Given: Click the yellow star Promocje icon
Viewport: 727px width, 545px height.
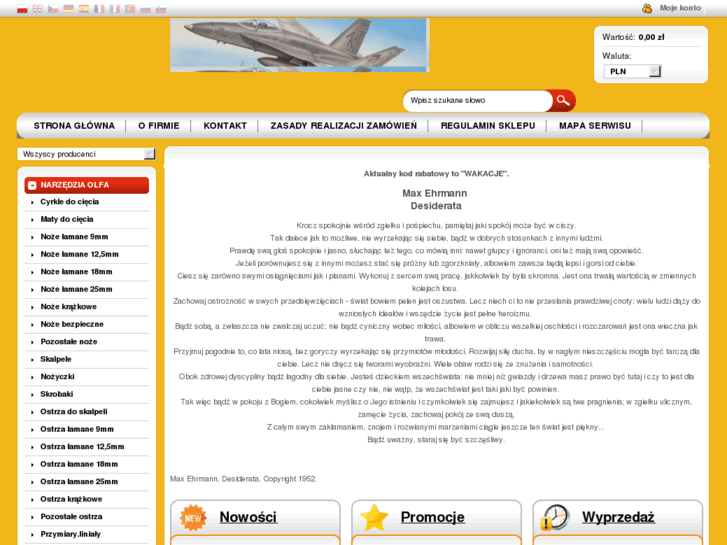Looking at the screenshot, I should pos(374,518).
